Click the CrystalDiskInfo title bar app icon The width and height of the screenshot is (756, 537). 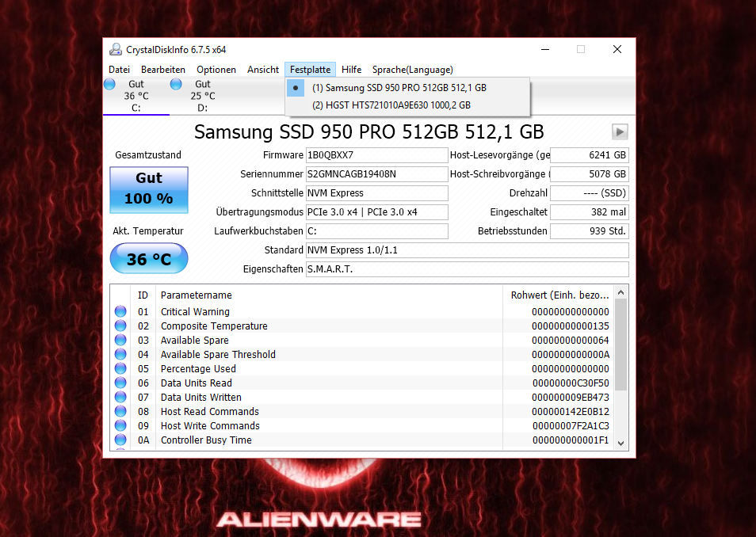(x=116, y=49)
